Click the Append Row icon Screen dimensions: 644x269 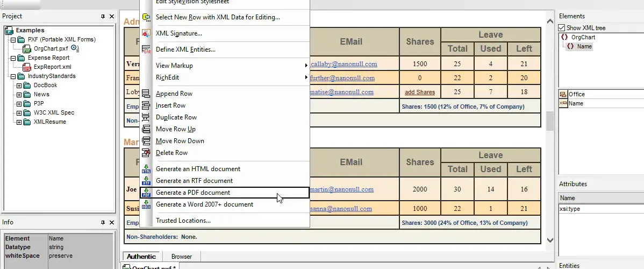(x=146, y=94)
